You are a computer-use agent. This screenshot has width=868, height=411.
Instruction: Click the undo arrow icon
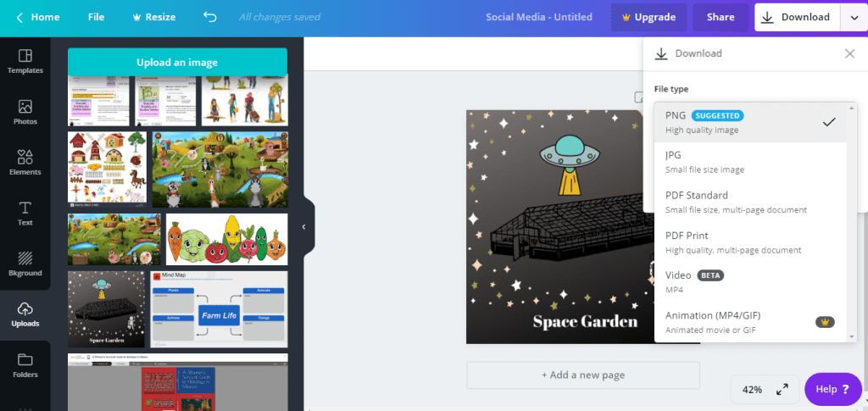pos(210,17)
